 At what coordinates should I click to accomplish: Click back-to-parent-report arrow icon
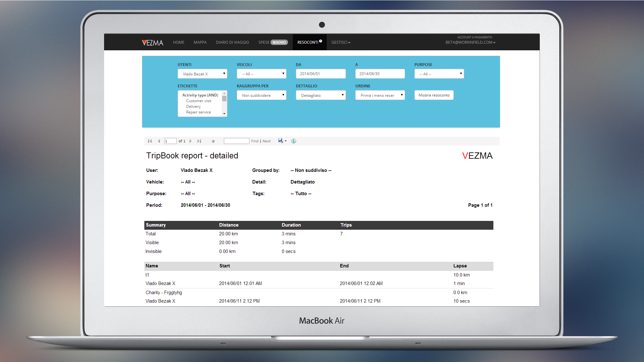coord(213,141)
